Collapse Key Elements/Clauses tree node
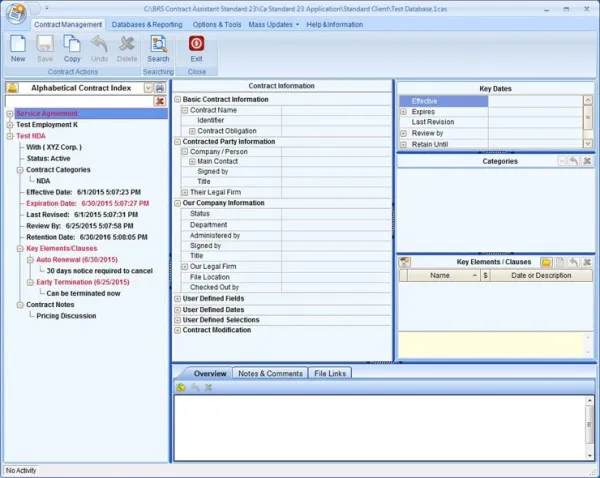This screenshot has width=600, height=478. (20, 249)
